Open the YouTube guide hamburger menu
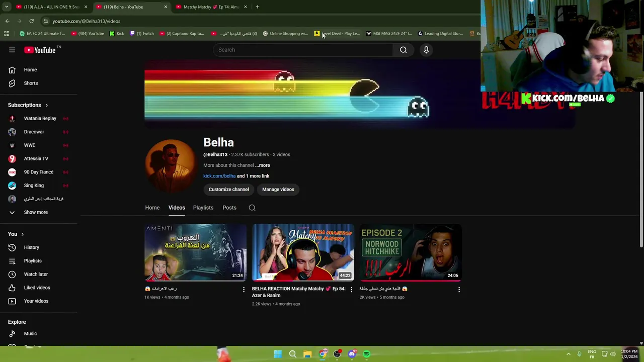 tap(12, 50)
